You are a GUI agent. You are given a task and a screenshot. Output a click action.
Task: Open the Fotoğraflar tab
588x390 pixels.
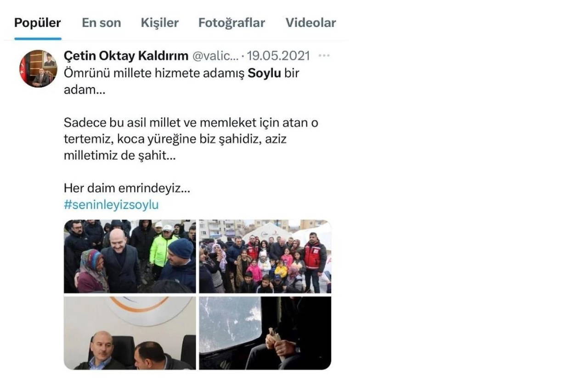[232, 23]
